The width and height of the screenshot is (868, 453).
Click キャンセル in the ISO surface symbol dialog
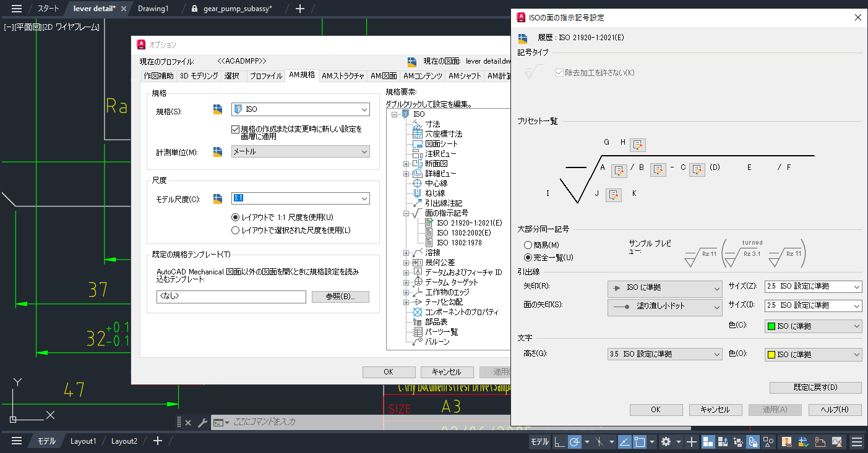point(715,410)
